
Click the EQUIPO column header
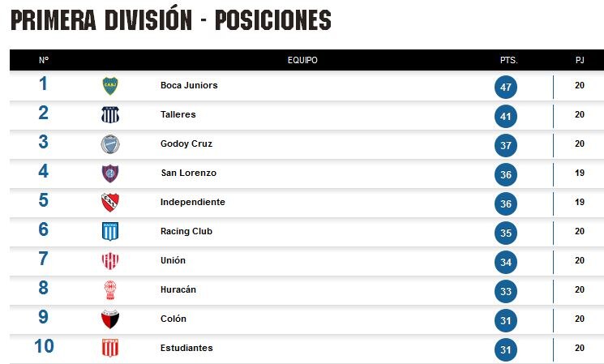tap(302, 60)
